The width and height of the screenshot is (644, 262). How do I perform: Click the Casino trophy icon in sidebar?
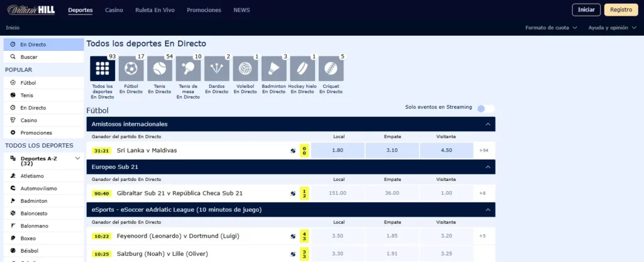pos(13,120)
